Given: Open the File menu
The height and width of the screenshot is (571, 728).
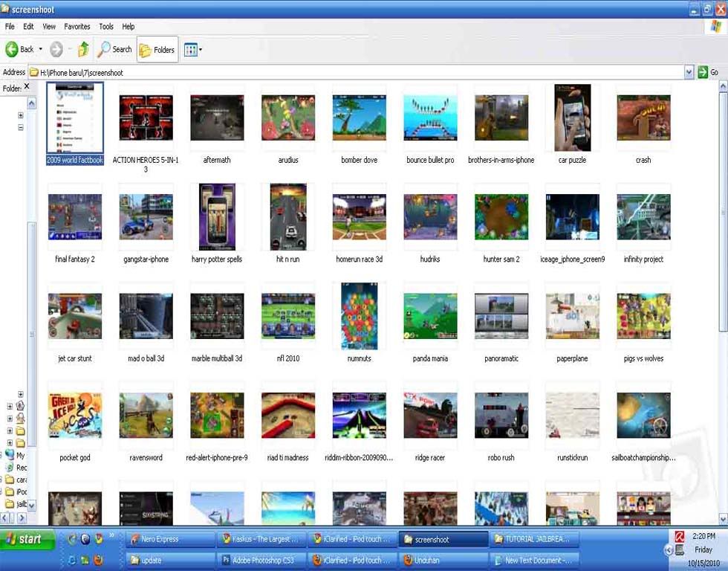Looking at the screenshot, I should pos(10,27).
